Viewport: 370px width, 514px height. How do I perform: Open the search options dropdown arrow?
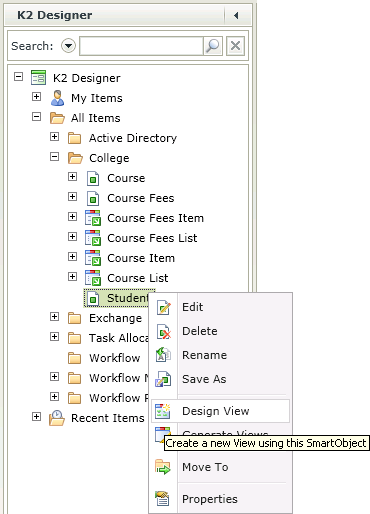(x=68, y=46)
